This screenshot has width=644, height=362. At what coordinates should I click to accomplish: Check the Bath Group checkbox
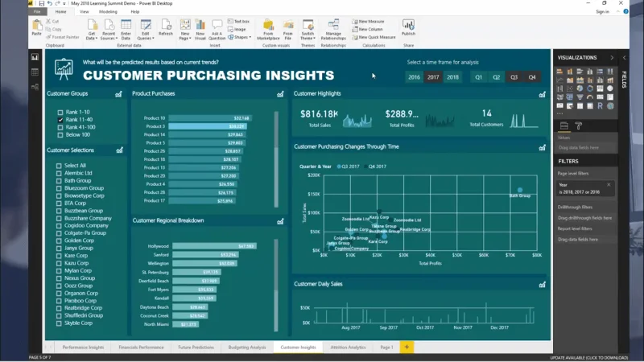pos(59,180)
